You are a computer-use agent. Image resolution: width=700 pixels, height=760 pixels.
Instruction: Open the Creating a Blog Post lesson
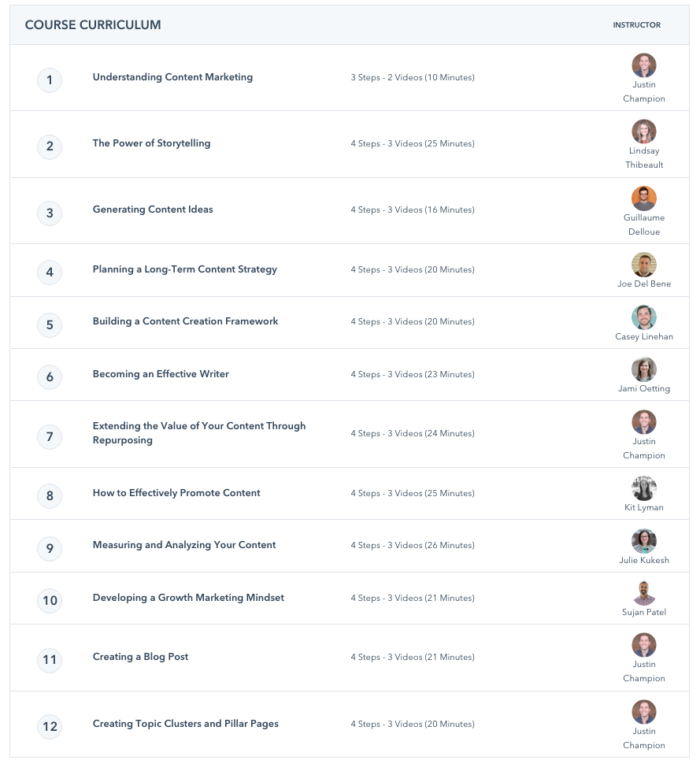click(140, 657)
